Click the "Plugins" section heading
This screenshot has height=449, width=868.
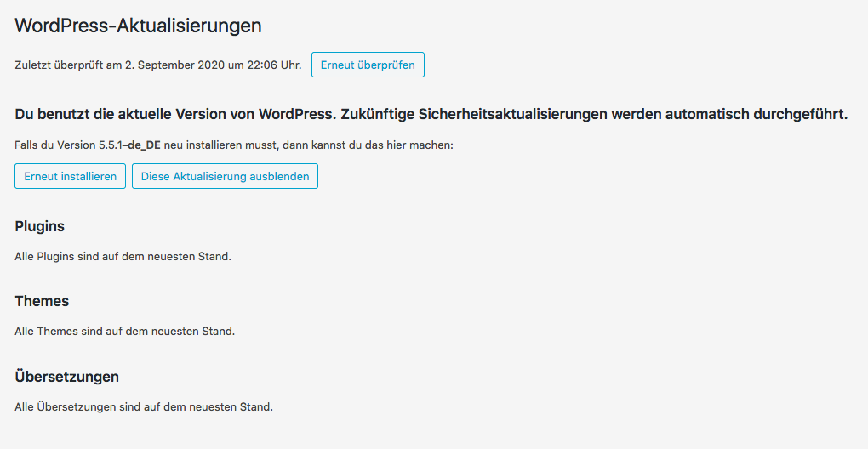point(40,227)
